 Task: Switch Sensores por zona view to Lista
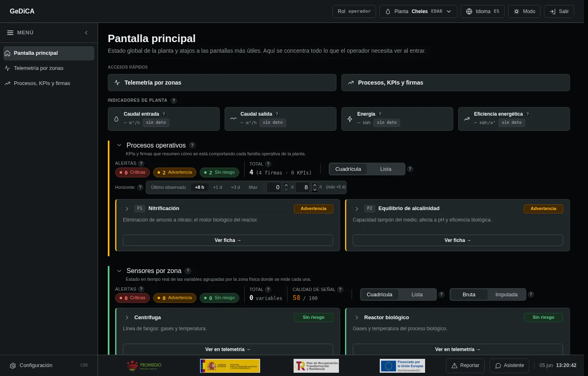417,295
